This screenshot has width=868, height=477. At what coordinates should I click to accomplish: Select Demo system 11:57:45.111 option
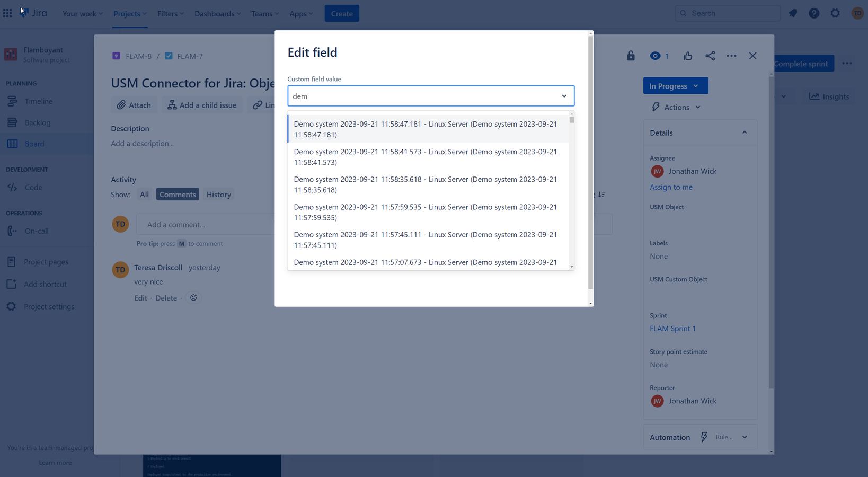click(428, 240)
